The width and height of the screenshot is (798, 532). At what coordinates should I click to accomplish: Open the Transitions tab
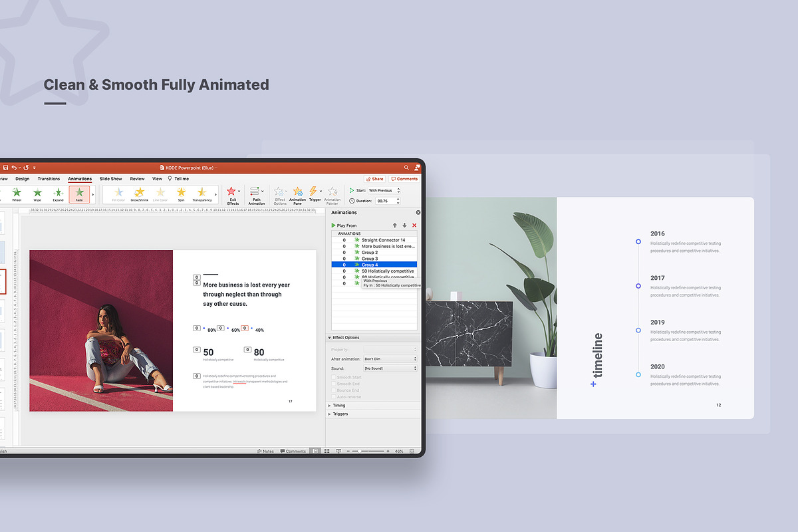(x=49, y=179)
